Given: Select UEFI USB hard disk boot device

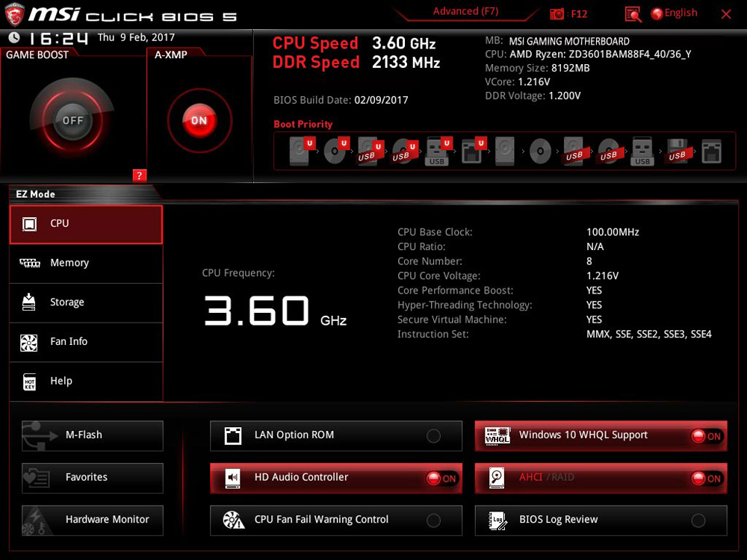Looking at the screenshot, I should (x=371, y=151).
